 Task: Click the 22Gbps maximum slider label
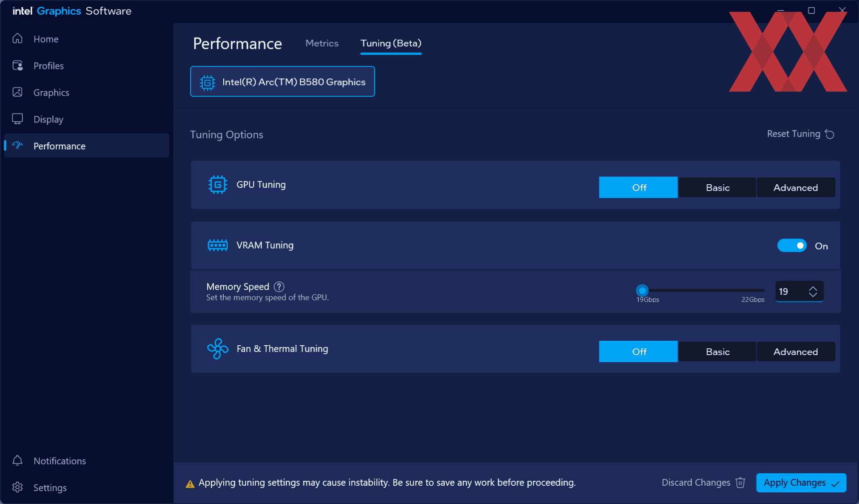[x=753, y=300]
